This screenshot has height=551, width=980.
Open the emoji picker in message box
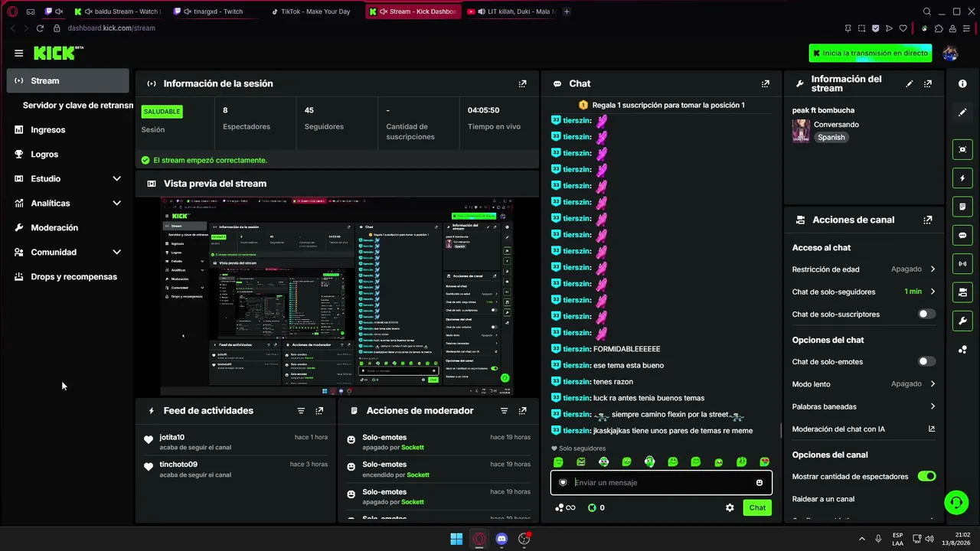pyautogui.click(x=759, y=483)
